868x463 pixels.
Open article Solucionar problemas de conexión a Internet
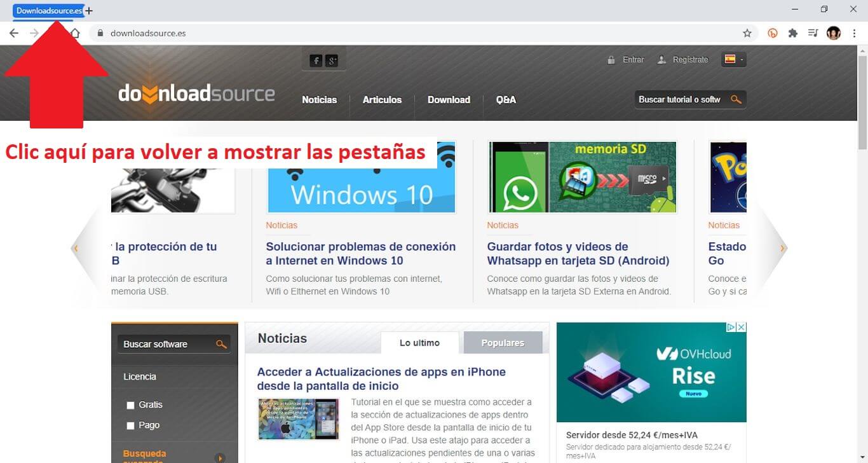361,253
